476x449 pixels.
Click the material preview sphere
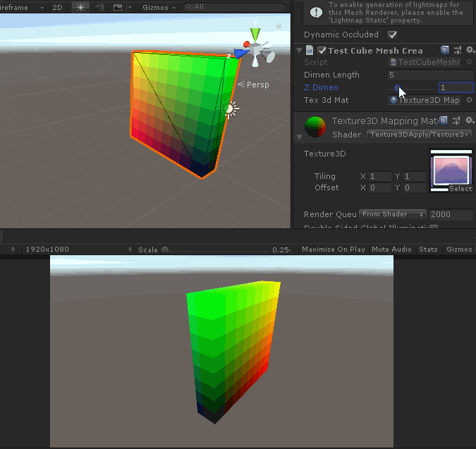(x=315, y=127)
